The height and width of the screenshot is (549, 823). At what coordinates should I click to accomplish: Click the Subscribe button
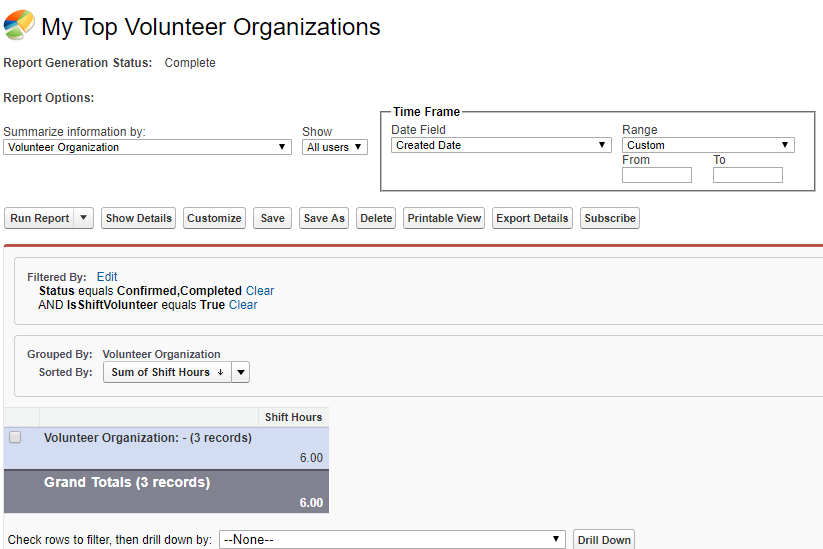610,218
